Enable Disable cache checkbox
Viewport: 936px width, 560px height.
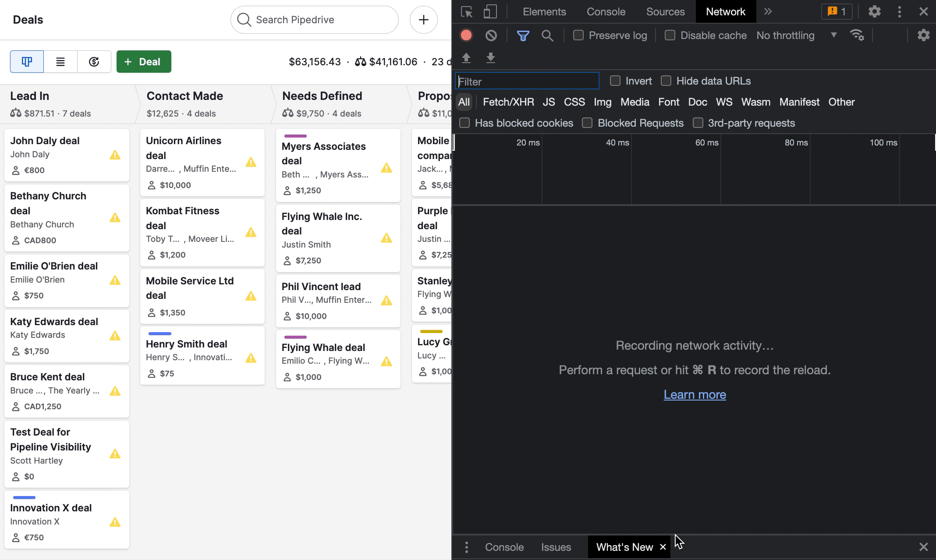[670, 35]
